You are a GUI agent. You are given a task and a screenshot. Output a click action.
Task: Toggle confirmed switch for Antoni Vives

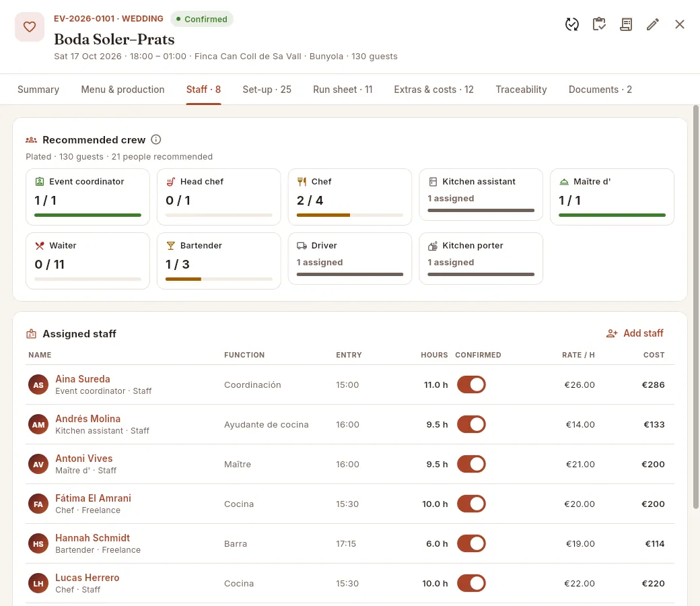(x=471, y=464)
